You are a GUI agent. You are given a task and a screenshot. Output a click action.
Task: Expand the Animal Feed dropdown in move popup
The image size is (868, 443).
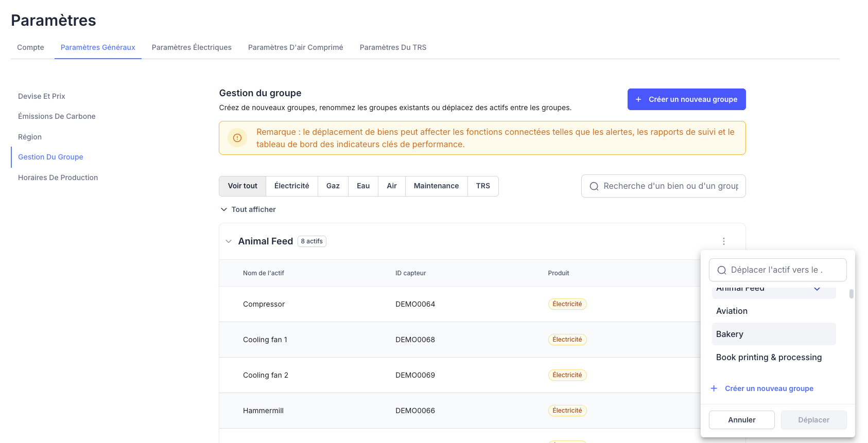[817, 290]
